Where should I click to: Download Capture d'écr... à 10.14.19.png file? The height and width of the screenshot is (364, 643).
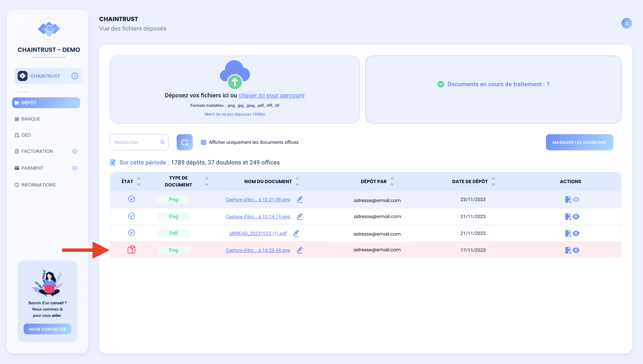point(568,217)
